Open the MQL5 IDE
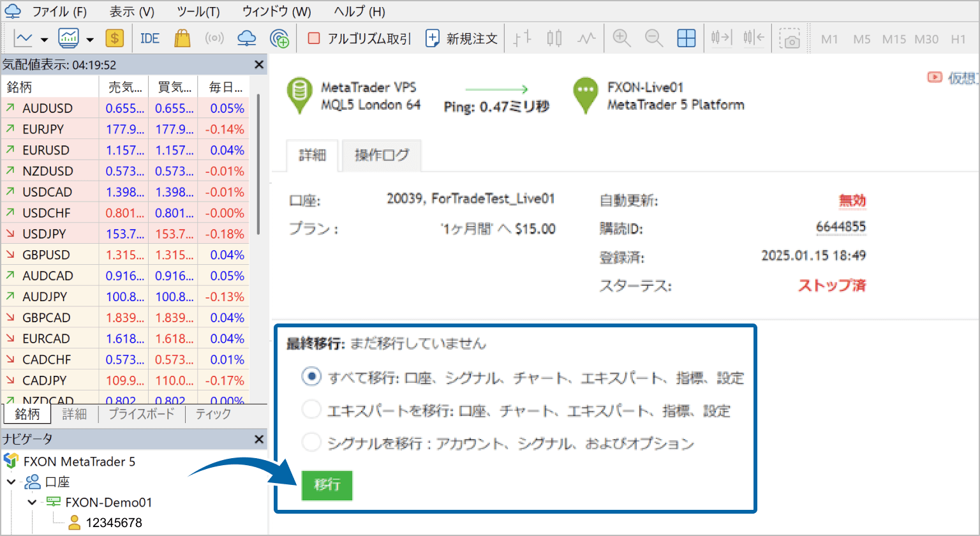 [x=149, y=38]
